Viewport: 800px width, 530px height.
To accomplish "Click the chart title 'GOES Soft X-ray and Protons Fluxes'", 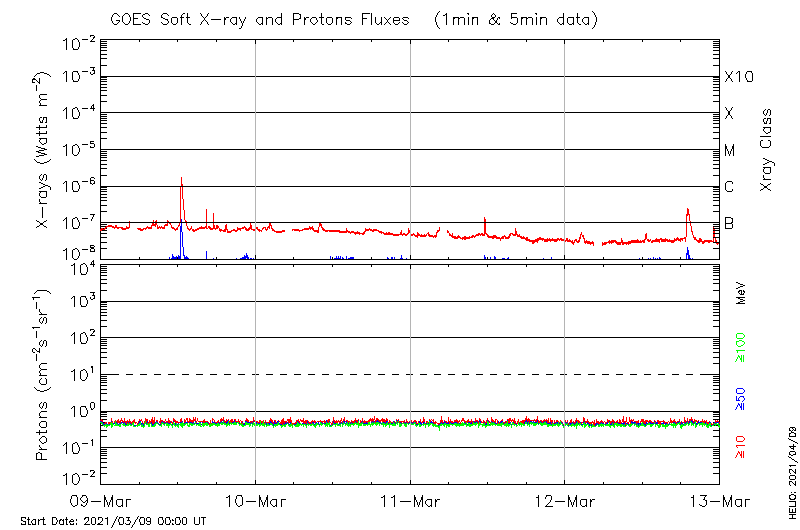I will [262, 20].
